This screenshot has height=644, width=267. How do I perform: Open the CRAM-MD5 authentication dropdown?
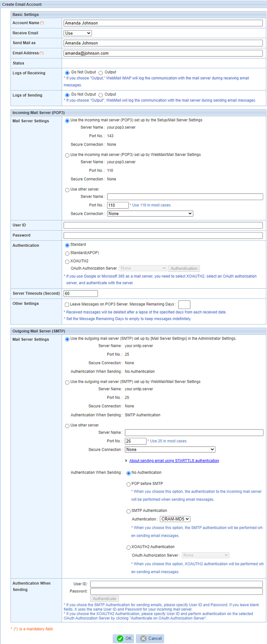(x=175, y=519)
